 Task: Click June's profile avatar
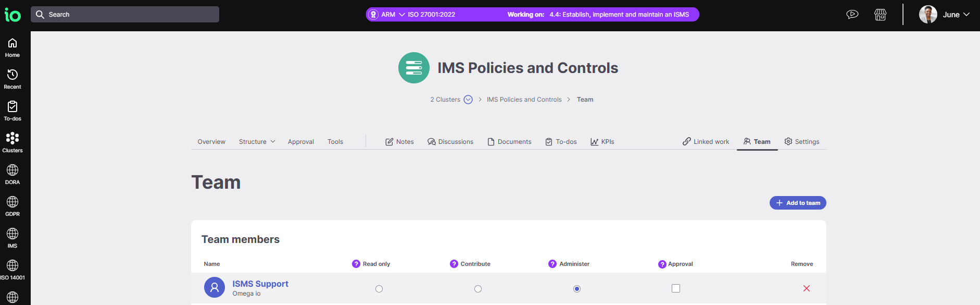pyautogui.click(x=928, y=15)
